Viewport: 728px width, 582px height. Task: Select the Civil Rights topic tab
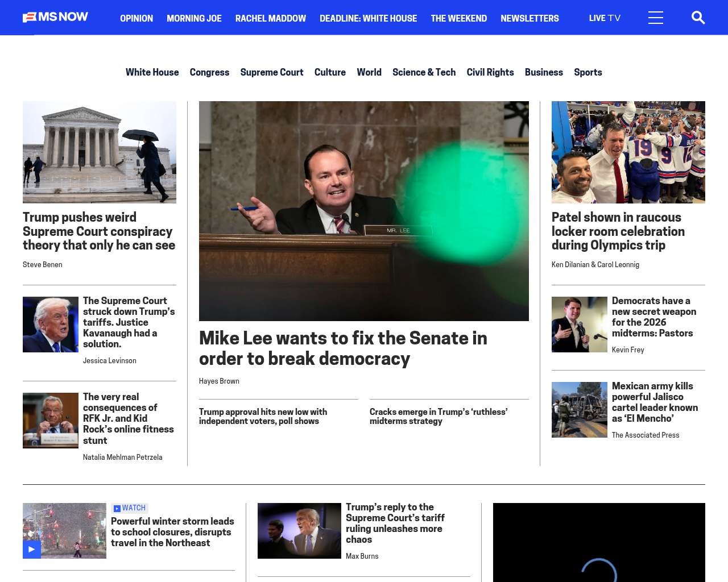tap(490, 72)
